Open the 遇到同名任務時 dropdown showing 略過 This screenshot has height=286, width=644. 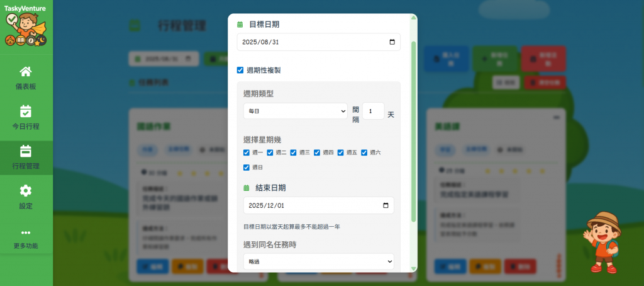point(319,261)
